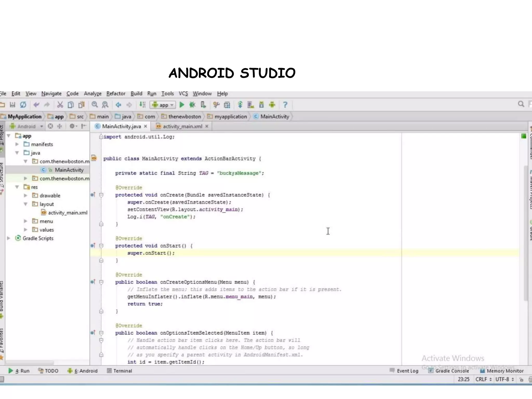Open the Terminal tool window

[x=119, y=371]
